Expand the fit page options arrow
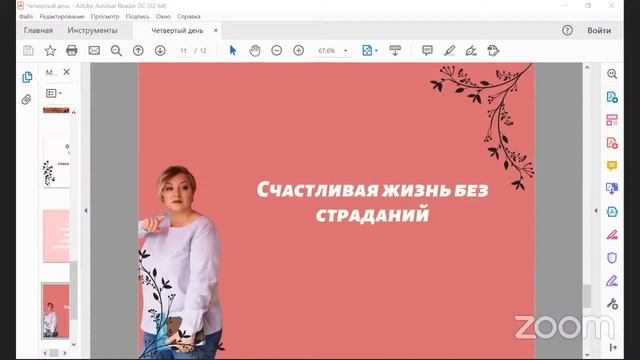 tap(376, 51)
